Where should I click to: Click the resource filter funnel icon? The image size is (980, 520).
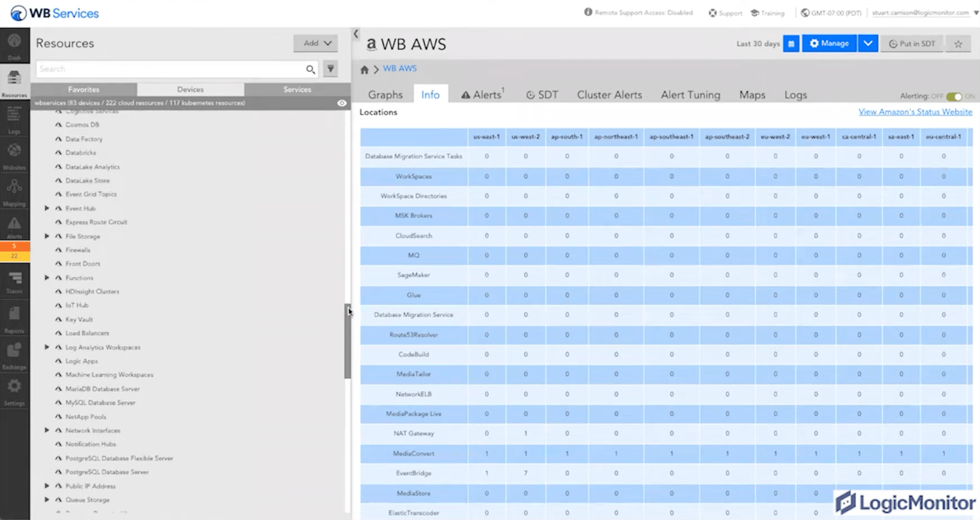(x=330, y=69)
